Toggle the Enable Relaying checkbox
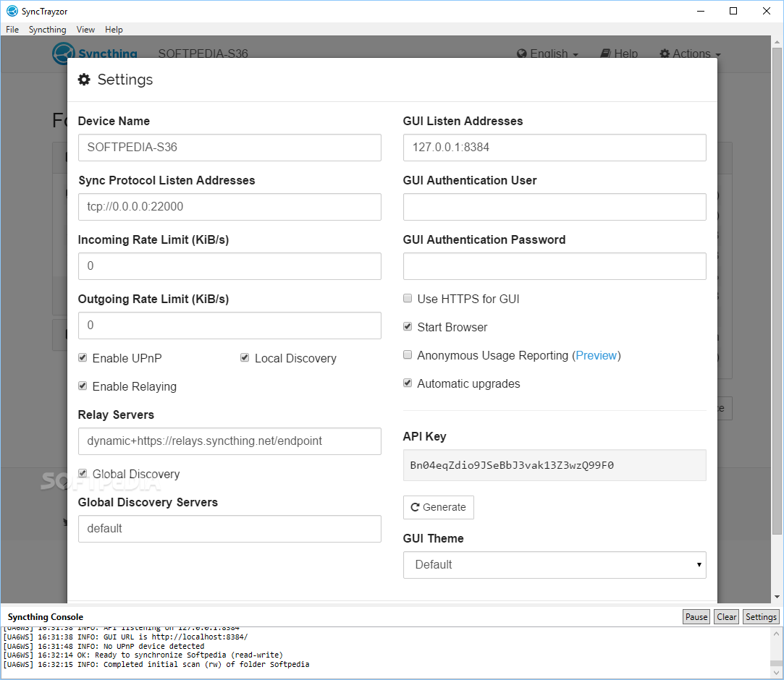The image size is (784, 680). [x=83, y=386]
